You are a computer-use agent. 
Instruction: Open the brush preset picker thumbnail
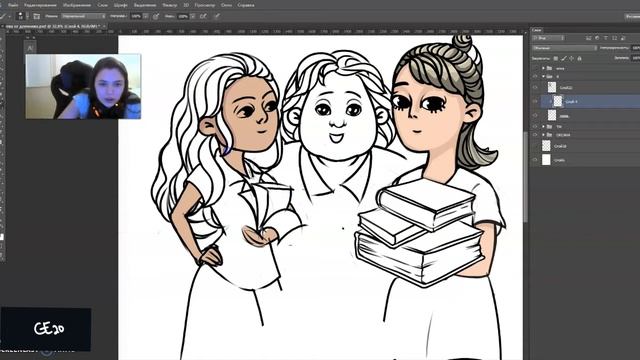pyautogui.click(x=20, y=16)
